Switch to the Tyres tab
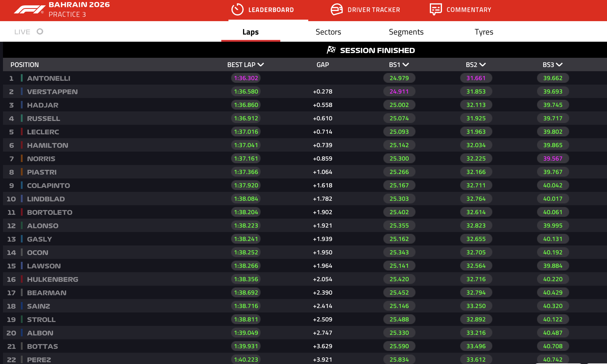 (484, 32)
